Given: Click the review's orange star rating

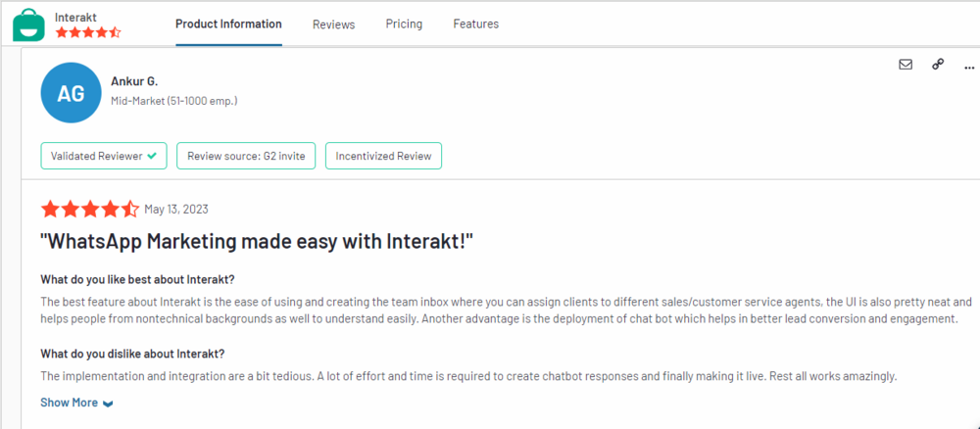Looking at the screenshot, I should tap(90, 210).
